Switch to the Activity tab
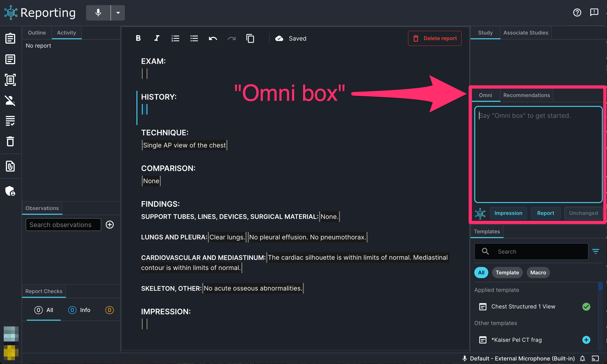 coord(67,33)
